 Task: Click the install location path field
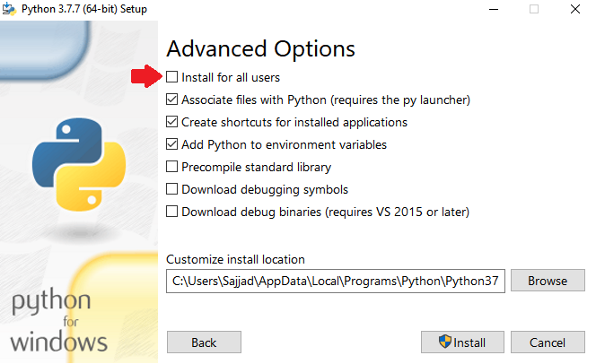pos(336,282)
